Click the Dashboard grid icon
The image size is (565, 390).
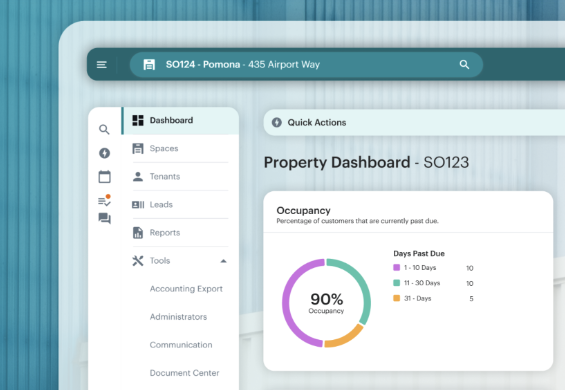(x=138, y=120)
